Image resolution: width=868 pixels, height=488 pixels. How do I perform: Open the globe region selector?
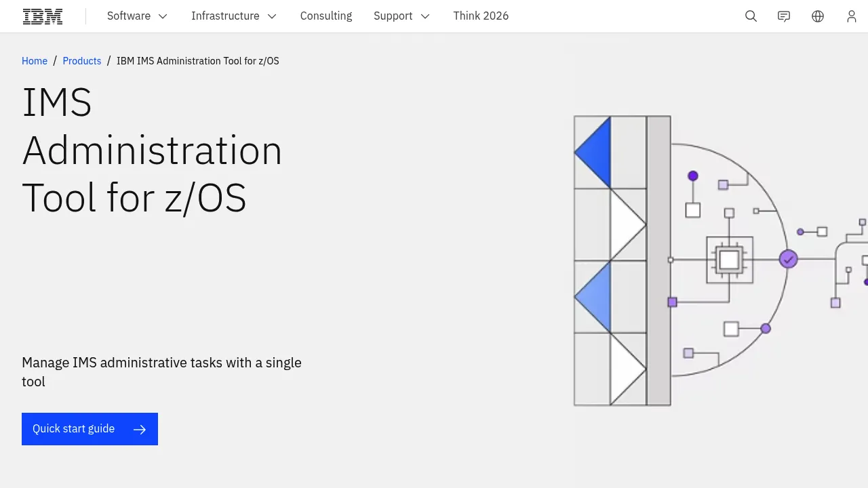818,16
